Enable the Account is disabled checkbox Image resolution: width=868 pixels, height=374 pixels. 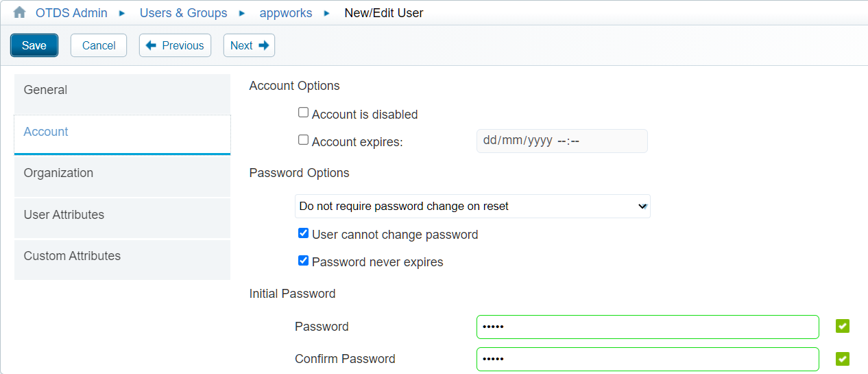pyautogui.click(x=303, y=113)
